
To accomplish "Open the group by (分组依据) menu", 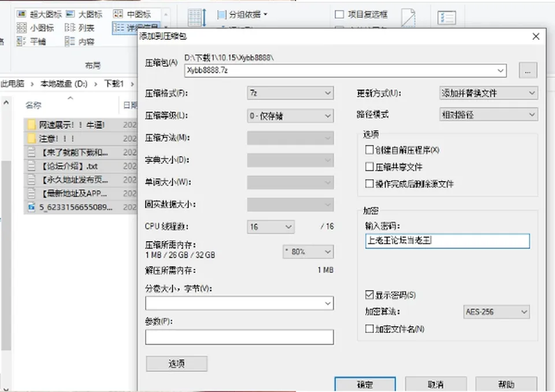I will (x=242, y=14).
